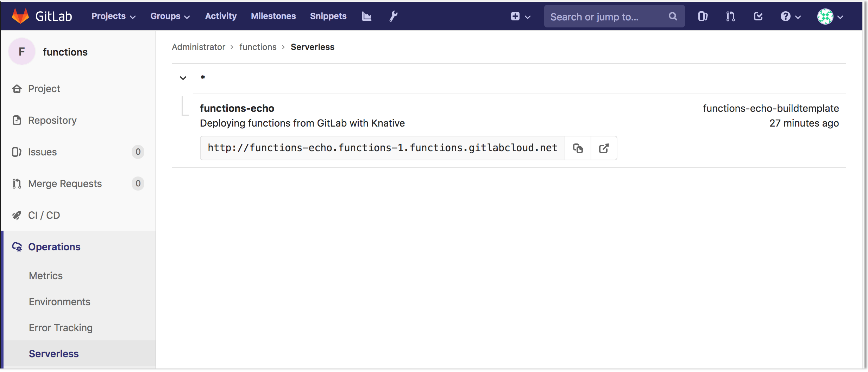Open the CI / CD rocket icon

pos(17,215)
